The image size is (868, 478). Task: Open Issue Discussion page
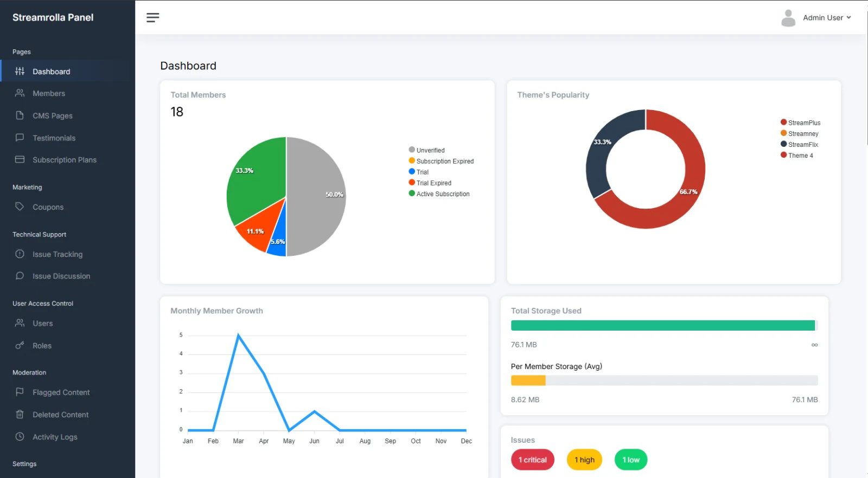(67, 276)
